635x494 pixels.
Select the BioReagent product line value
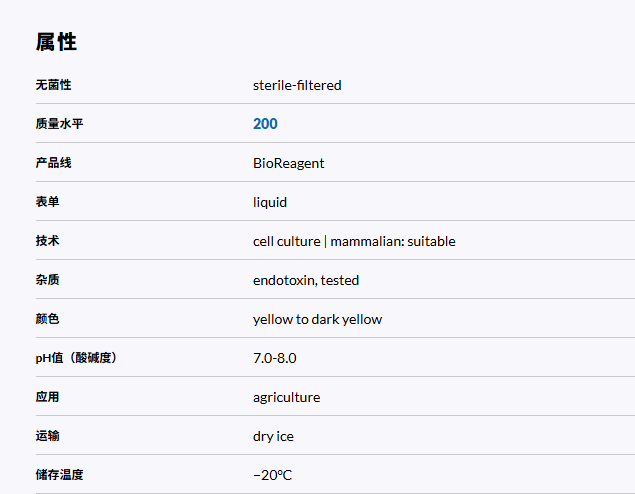(288, 163)
